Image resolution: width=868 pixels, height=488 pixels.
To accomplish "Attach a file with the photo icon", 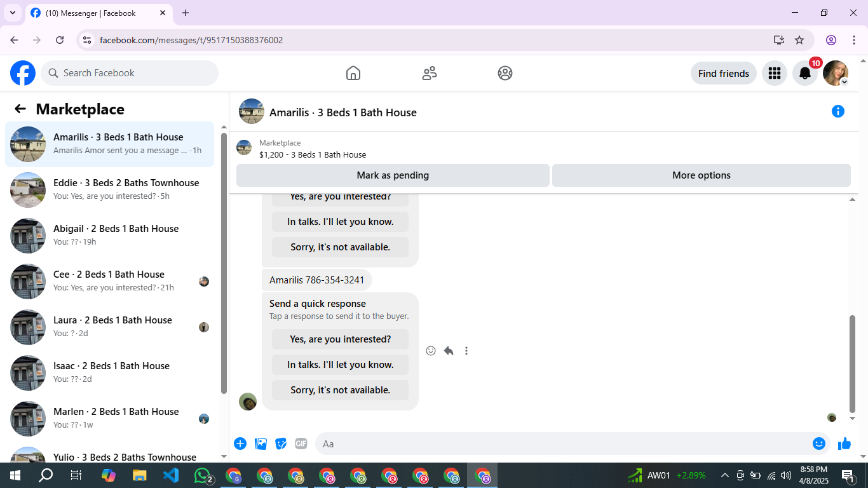I will click(261, 444).
